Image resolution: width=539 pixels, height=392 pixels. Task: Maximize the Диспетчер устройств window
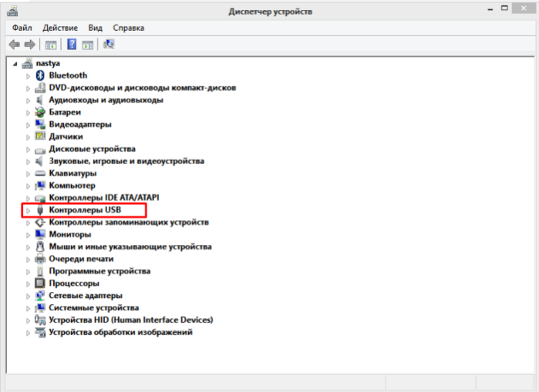coord(504,8)
